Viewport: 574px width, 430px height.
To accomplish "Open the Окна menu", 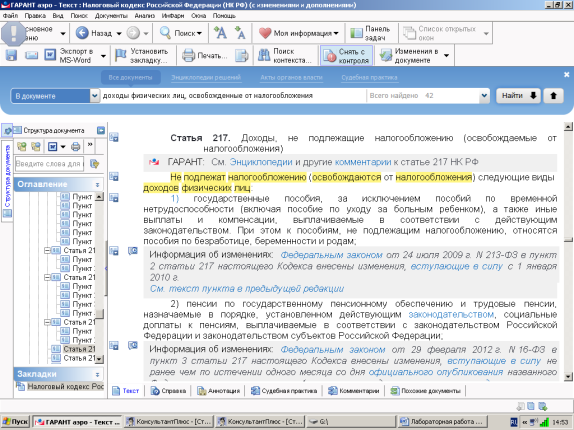I will click(198, 16).
